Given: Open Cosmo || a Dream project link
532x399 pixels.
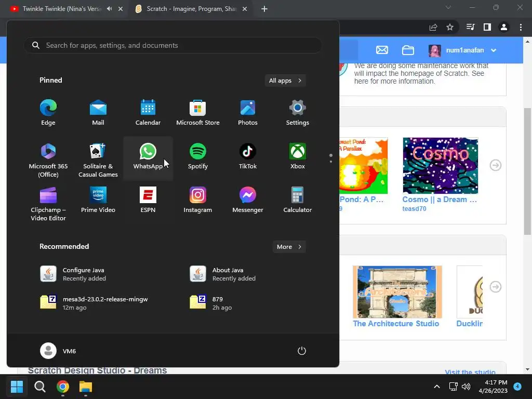Looking at the screenshot, I should [x=440, y=199].
